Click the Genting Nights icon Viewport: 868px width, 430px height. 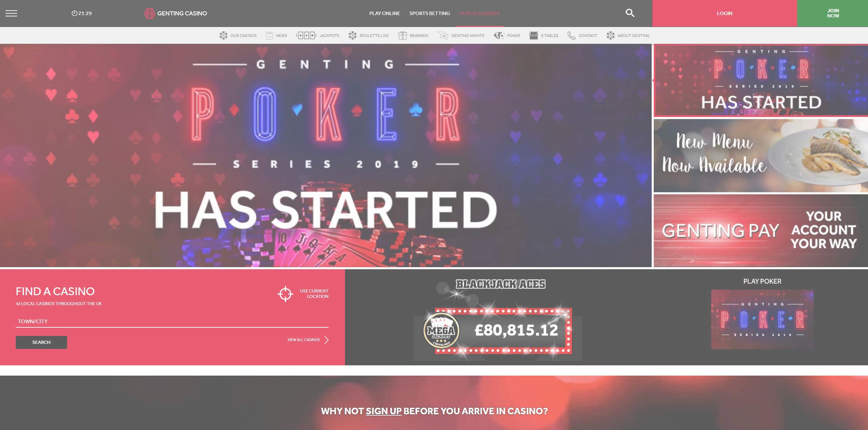tap(443, 35)
